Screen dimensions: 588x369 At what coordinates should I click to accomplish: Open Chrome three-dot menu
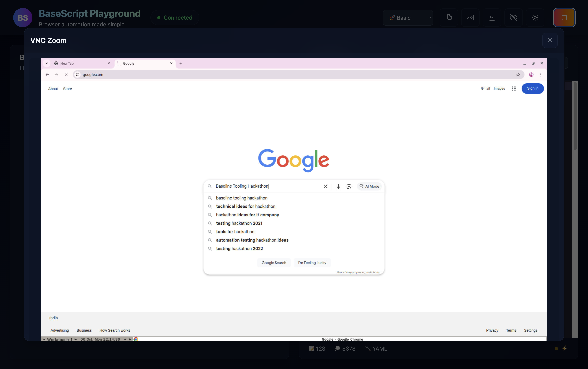[x=541, y=75]
